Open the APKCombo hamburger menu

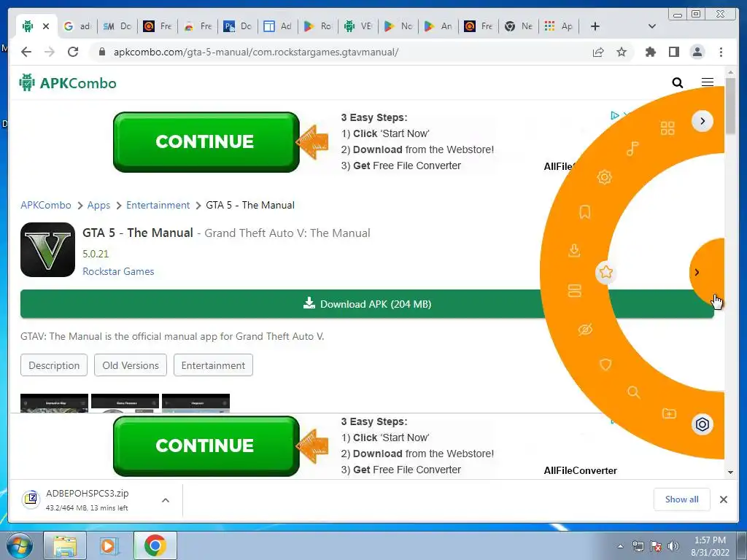point(708,82)
